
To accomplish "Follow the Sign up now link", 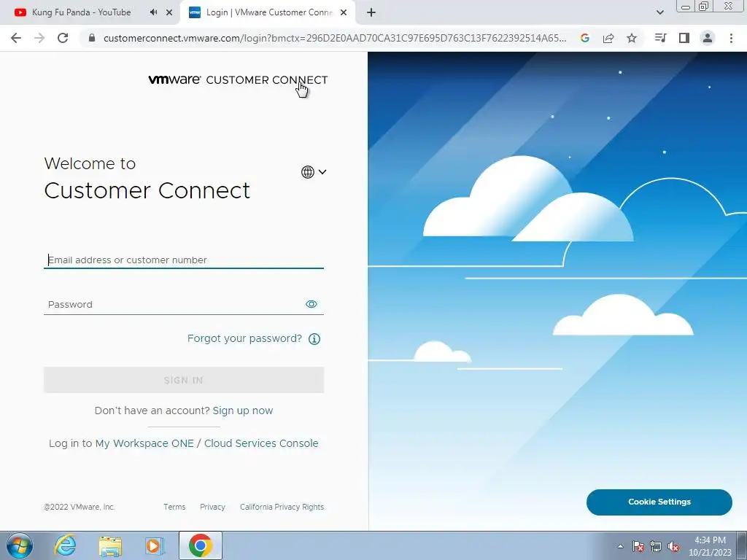I will [242, 411].
